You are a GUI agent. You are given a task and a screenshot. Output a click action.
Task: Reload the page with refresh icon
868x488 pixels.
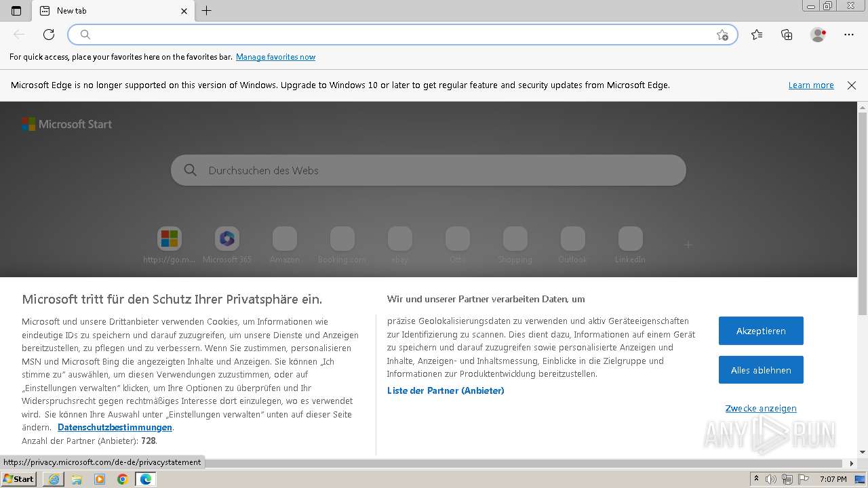pyautogui.click(x=49, y=35)
